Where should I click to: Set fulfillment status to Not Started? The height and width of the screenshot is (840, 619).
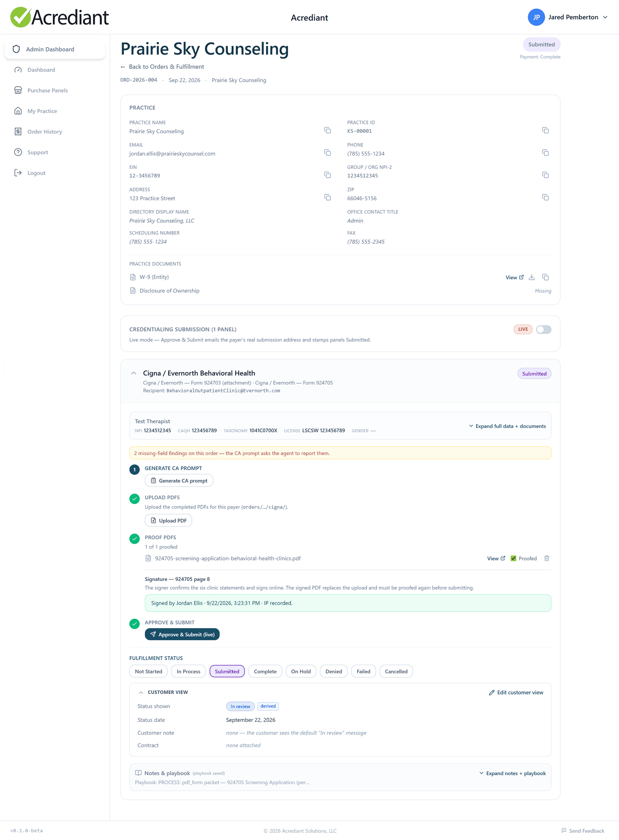149,672
